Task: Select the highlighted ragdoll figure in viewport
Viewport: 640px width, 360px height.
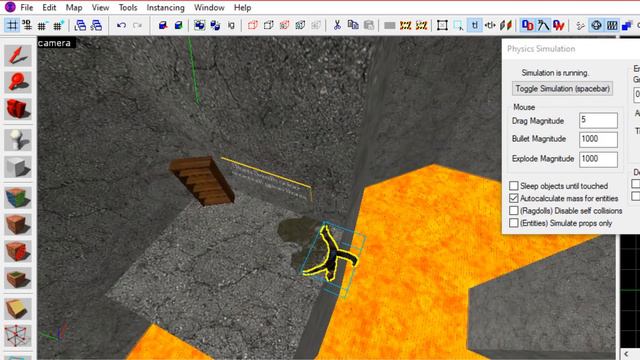Action: [331, 254]
